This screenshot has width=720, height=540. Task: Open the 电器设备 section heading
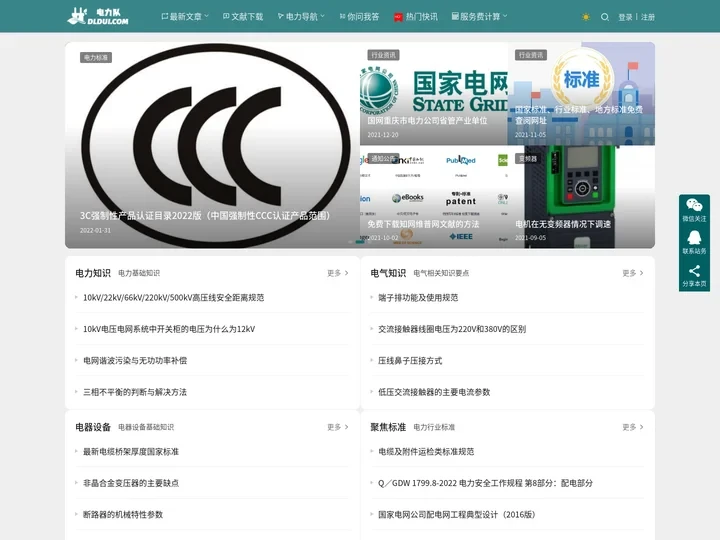pyautogui.click(x=93, y=427)
